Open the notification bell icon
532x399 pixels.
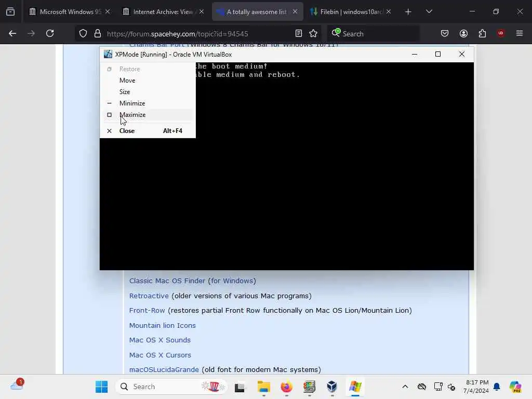point(497,387)
